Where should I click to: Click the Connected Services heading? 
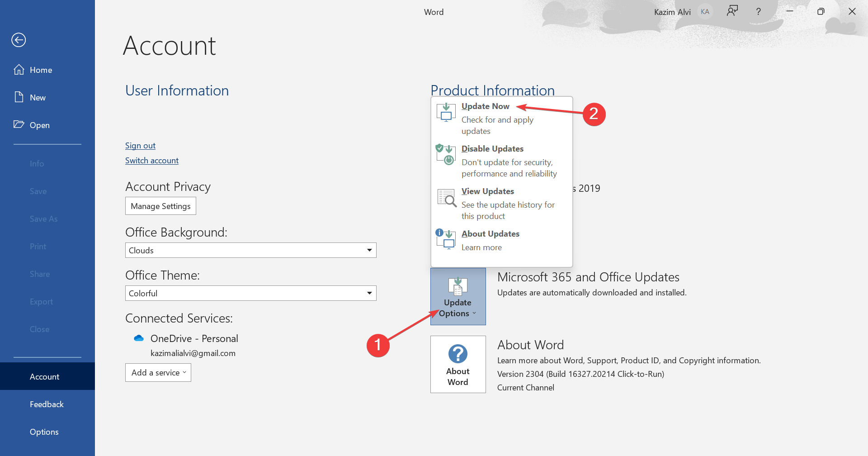pos(179,318)
